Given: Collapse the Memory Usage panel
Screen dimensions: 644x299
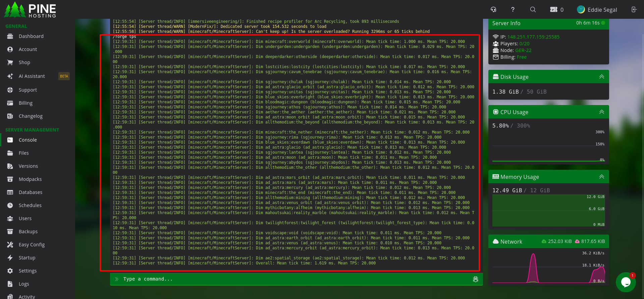Looking at the screenshot, I should pos(602,177).
